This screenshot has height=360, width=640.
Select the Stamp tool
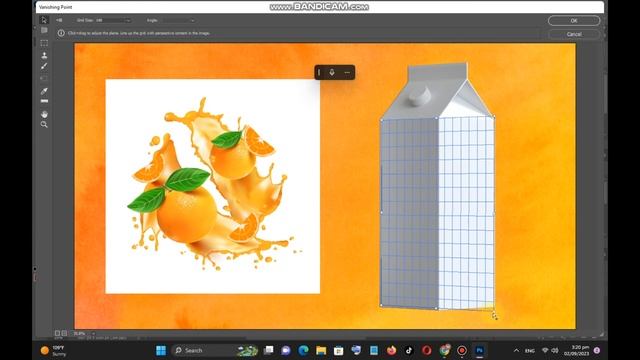click(x=44, y=55)
